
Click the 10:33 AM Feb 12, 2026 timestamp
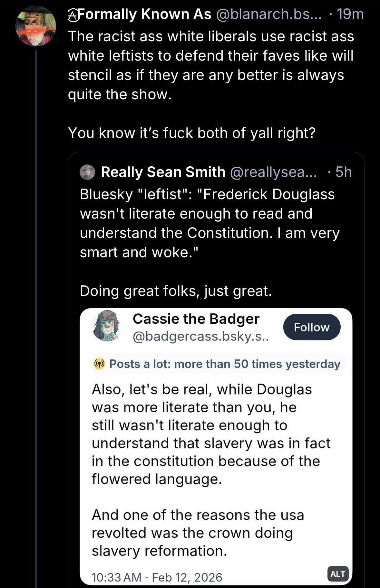coord(157,577)
